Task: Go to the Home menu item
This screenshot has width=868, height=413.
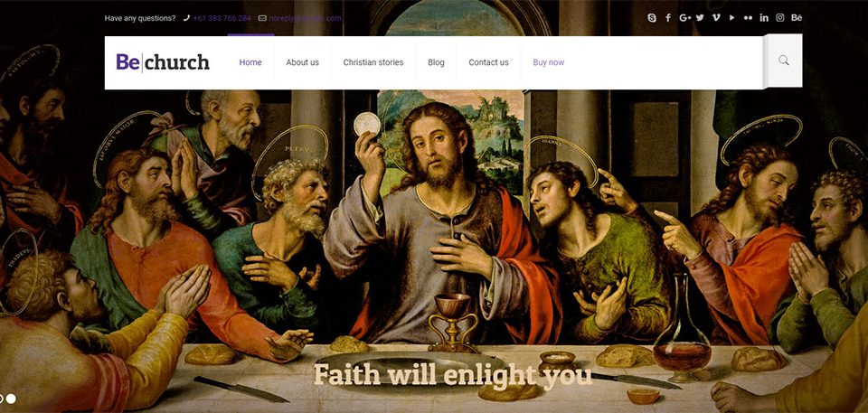Action: tap(250, 62)
